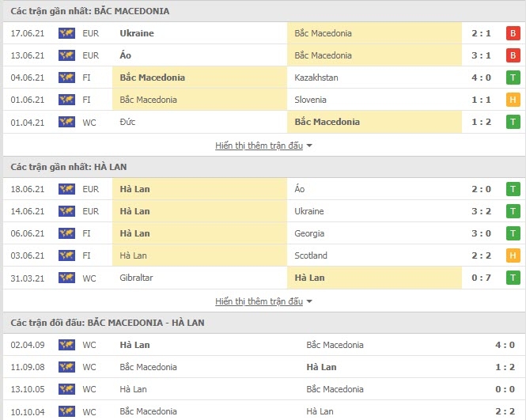Open Ukraine team in first match row
The height and width of the screenshot is (420, 526).
[x=137, y=33]
